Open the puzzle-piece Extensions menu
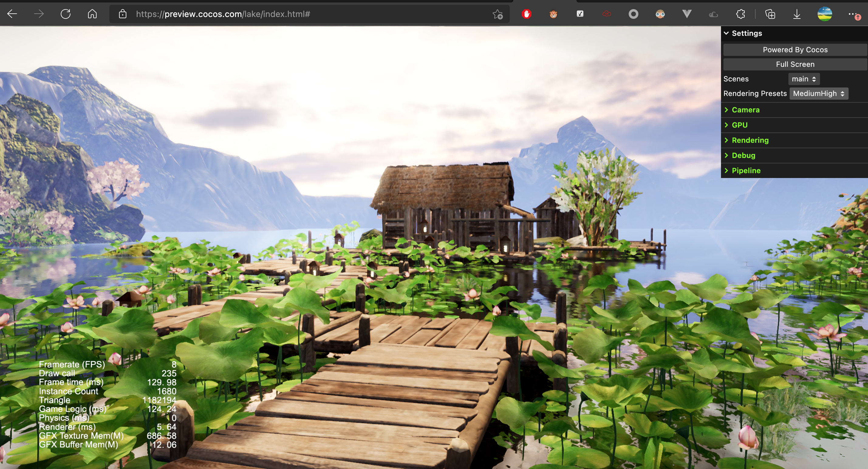The width and height of the screenshot is (868, 469). click(740, 14)
